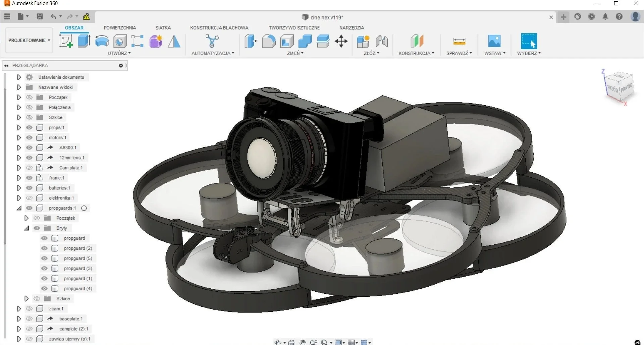
Task: Activate the Zoom tool in navigation bar
Action: (x=314, y=342)
